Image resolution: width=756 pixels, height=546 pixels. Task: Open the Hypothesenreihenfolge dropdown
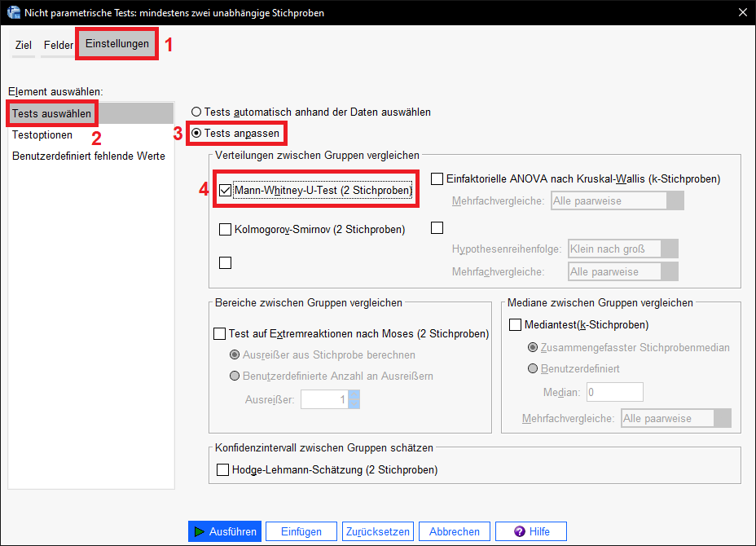tap(623, 249)
